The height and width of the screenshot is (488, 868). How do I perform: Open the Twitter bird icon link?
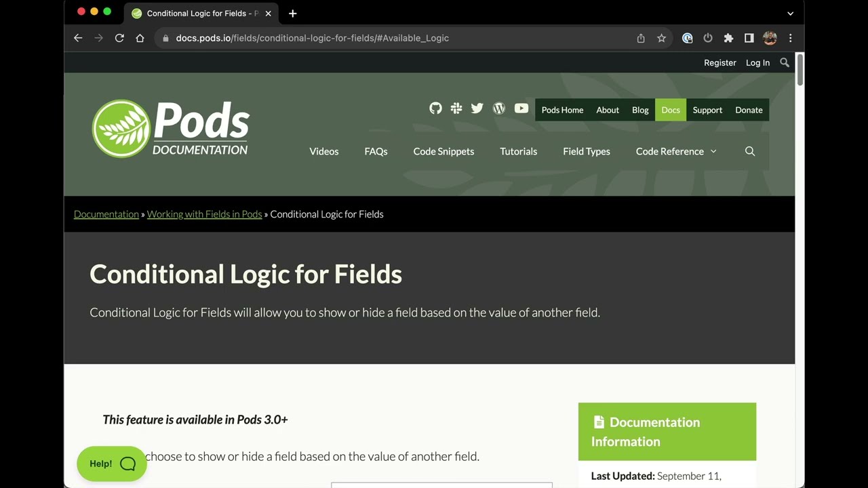477,108
